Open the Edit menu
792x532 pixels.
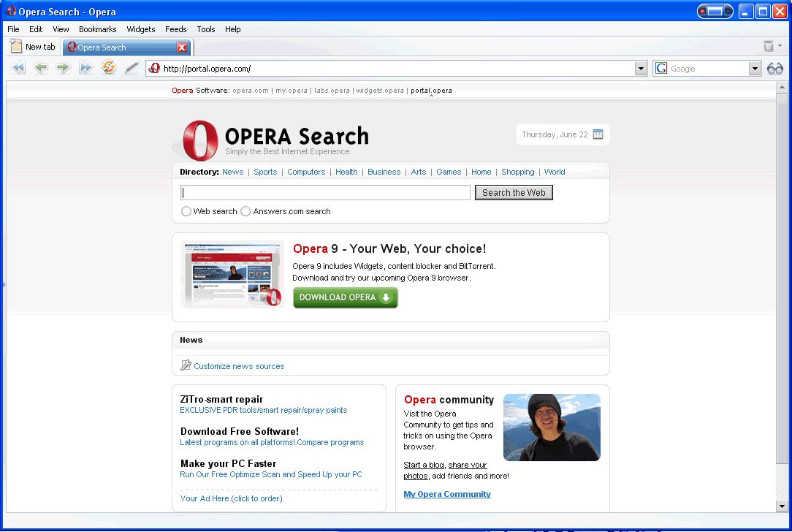tap(36, 29)
